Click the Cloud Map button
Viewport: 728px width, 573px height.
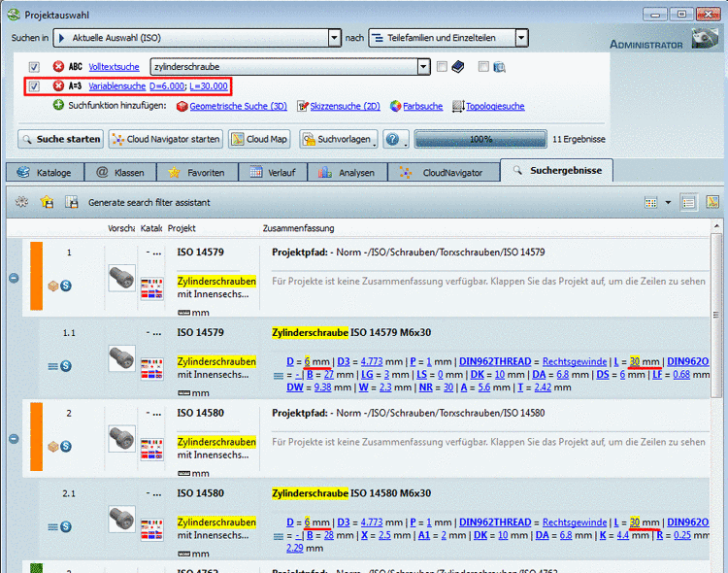coord(259,139)
